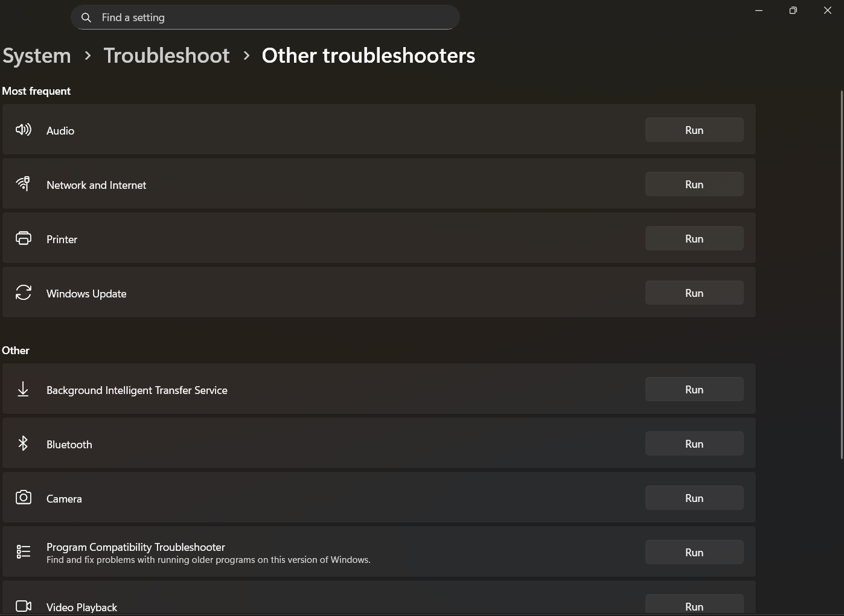The height and width of the screenshot is (616, 844).
Task: Focus the Find a setting search box
Action: pos(265,17)
